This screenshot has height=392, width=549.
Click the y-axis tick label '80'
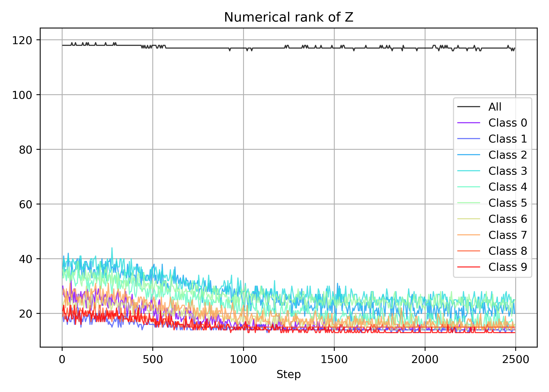[25, 150]
